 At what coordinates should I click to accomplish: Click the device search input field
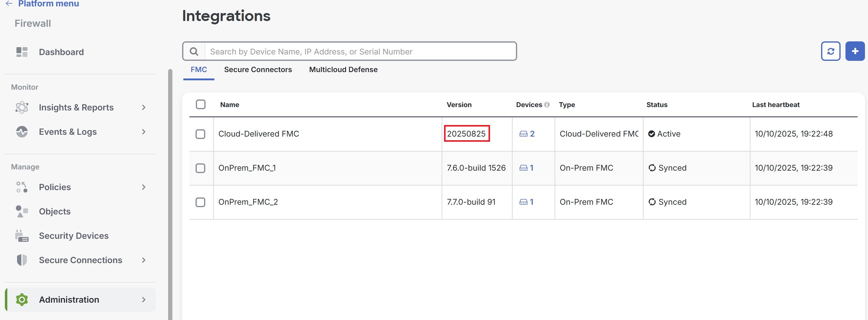(x=361, y=51)
